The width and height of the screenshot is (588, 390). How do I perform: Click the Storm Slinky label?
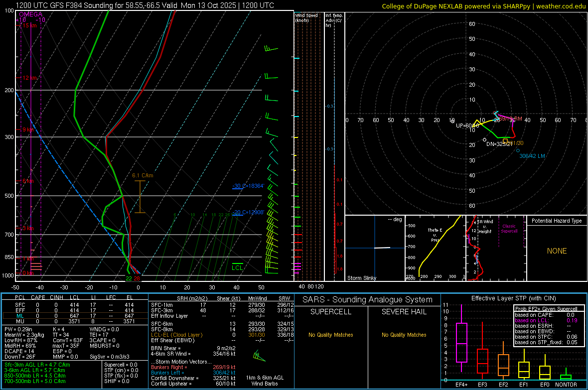coord(361,278)
